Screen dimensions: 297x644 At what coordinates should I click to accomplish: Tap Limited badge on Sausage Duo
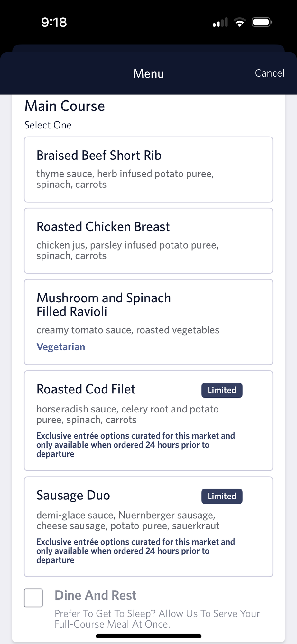(x=222, y=496)
